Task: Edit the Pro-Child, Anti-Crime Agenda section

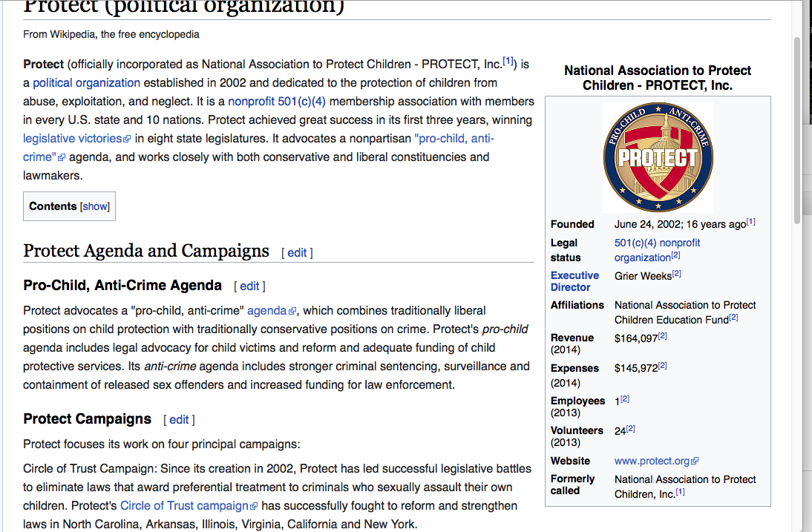Action: pyautogui.click(x=249, y=286)
